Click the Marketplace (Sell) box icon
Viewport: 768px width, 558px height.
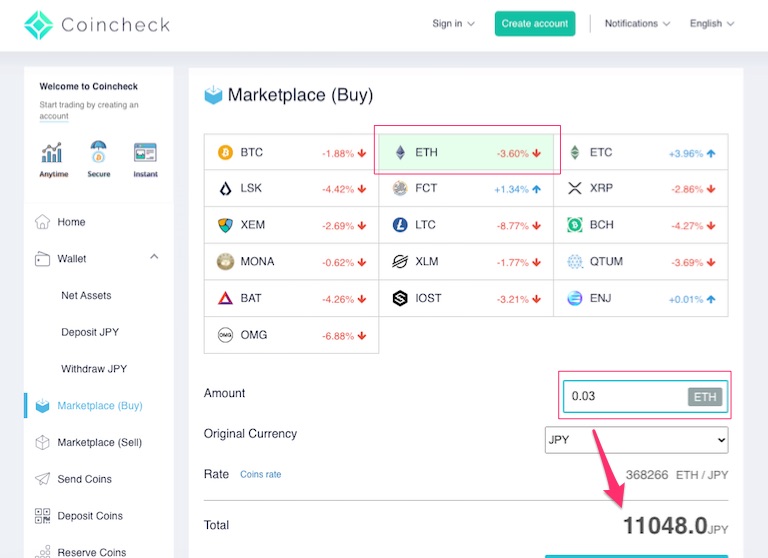point(43,442)
